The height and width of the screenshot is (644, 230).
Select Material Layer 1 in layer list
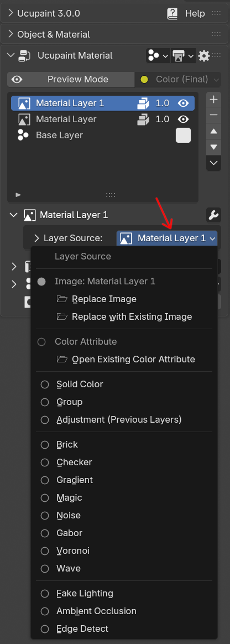click(103, 103)
